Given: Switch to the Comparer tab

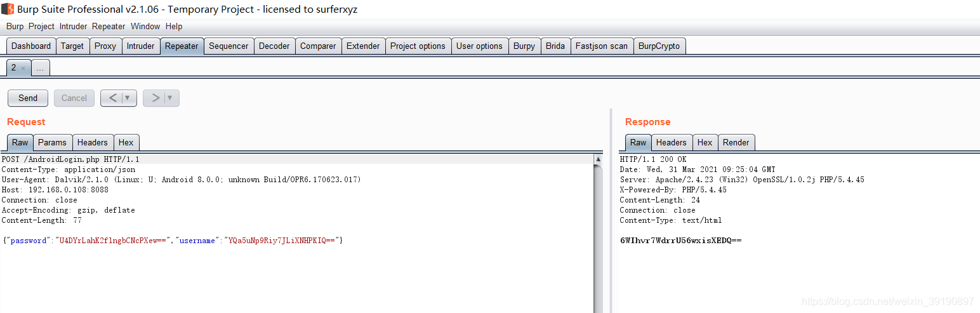Looking at the screenshot, I should pos(318,46).
